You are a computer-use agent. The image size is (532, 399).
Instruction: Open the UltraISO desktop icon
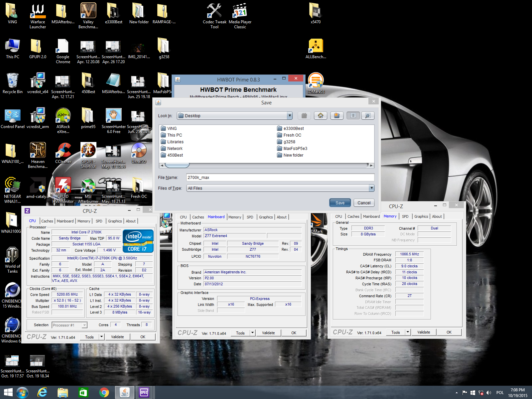[x=139, y=153]
